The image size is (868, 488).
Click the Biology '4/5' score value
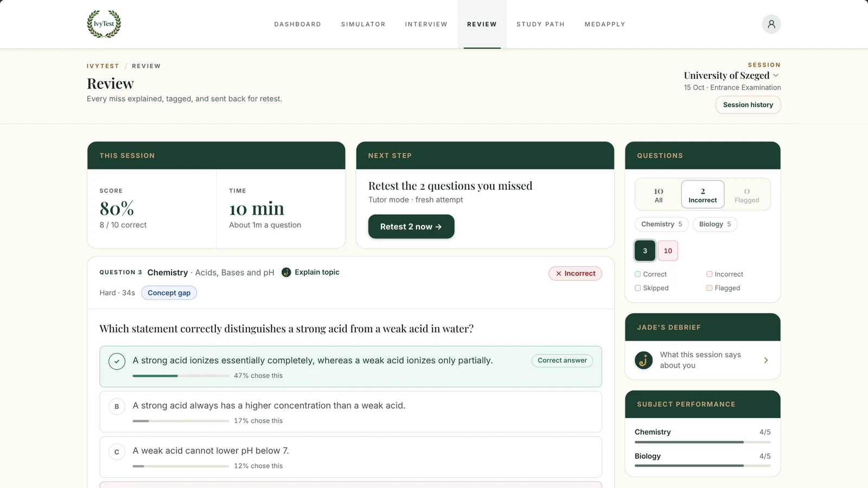click(x=765, y=456)
